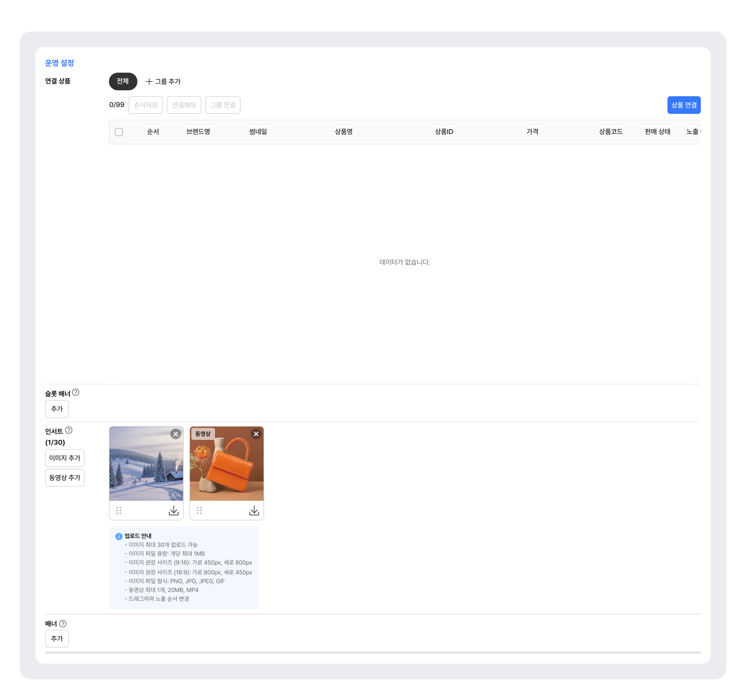Image resolution: width=746 pixels, height=700 pixels.
Task: Click the 업로드 안내 info icon
Action: click(x=119, y=536)
